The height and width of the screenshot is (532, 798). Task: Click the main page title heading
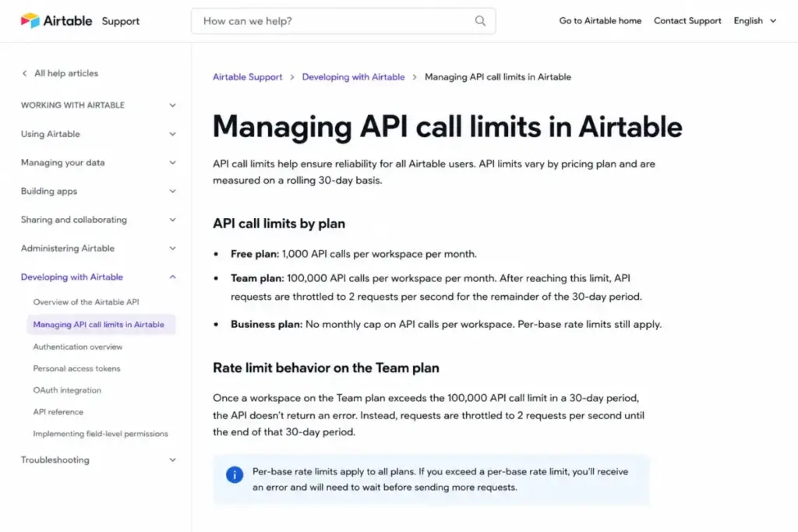pos(447,126)
